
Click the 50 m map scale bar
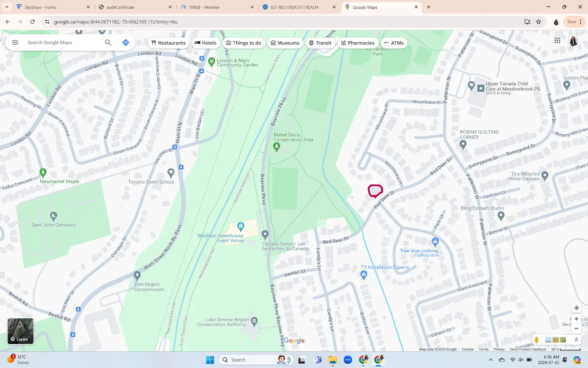566,349
